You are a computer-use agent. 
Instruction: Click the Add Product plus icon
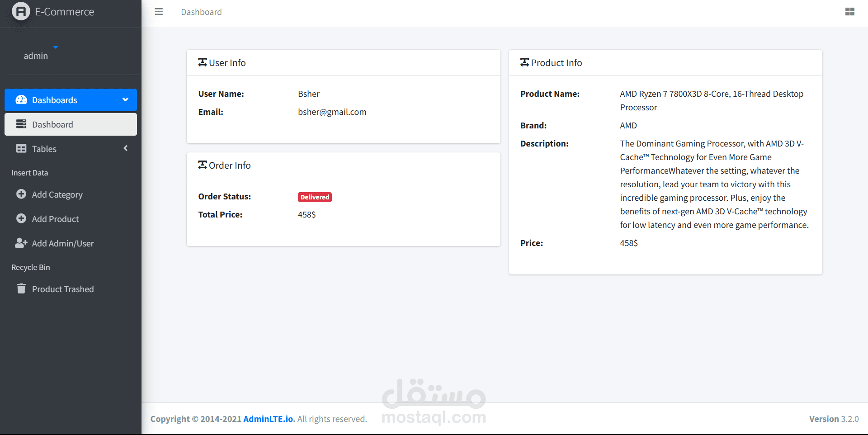click(x=21, y=218)
